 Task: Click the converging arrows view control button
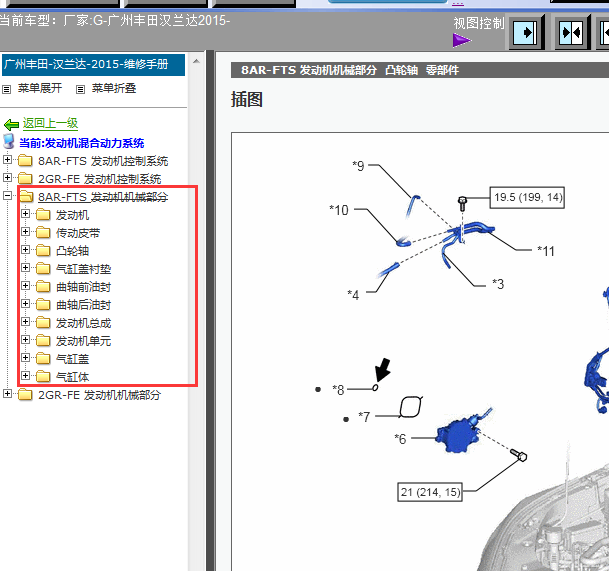[572, 33]
